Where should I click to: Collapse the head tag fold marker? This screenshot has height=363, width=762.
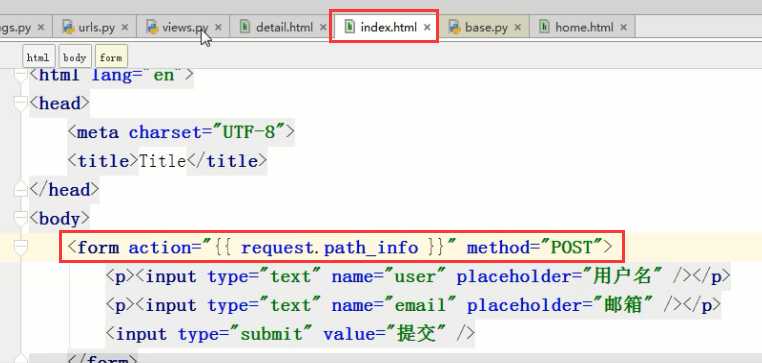coord(20,104)
